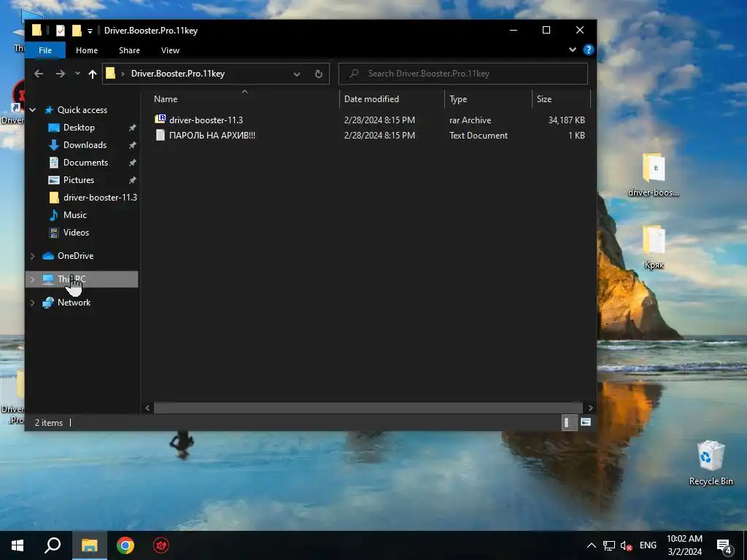The width and height of the screenshot is (747, 560).
Task: Select the driver-boos... desktop folder
Action: pyautogui.click(x=654, y=175)
